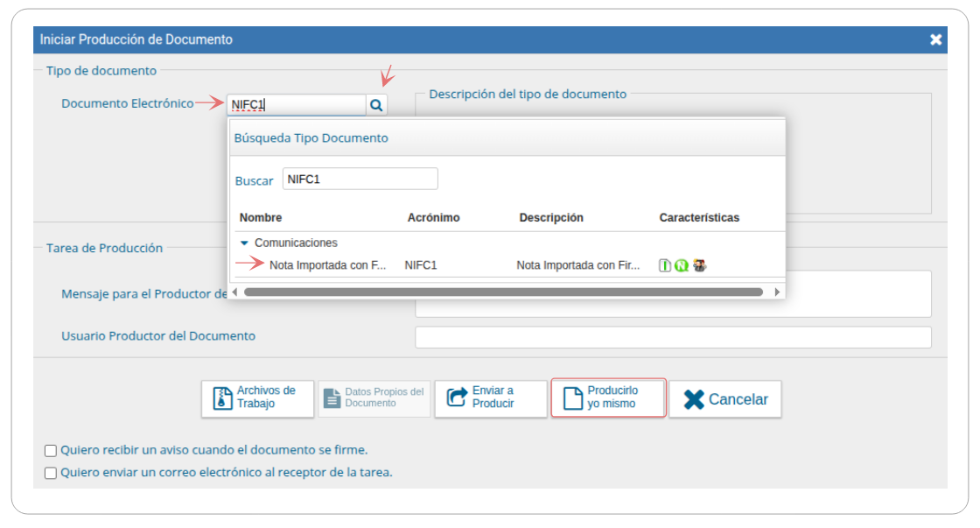The height and width of the screenshot is (528, 980).
Task: Click the people characteristic icon in NIFC1 row
Action: (x=699, y=266)
